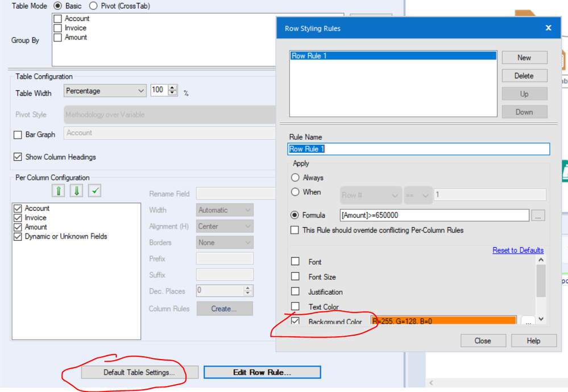This screenshot has width=568, height=392.
Task: Uncheck Invoice in Per Column Configuration
Action: pos(18,218)
